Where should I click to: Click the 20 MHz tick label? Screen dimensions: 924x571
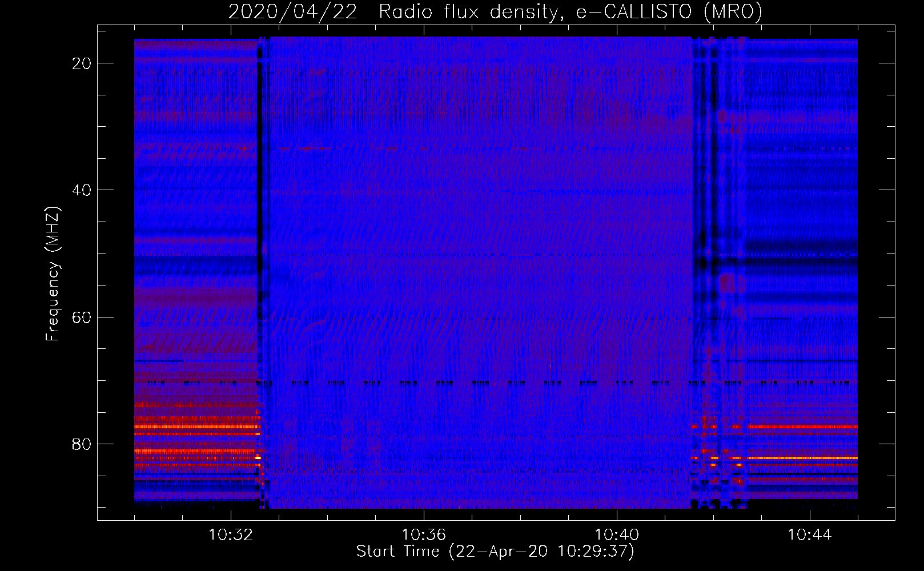[82, 63]
